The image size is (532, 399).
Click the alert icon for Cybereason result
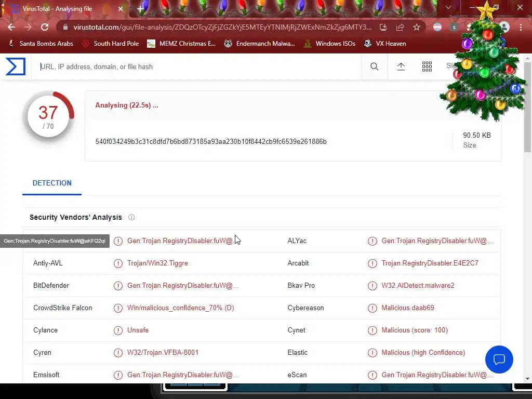click(x=372, y=309)
